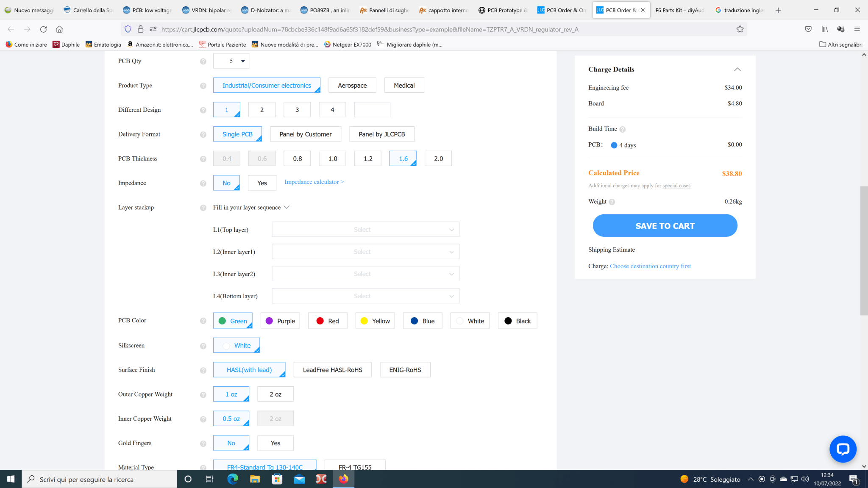Image resolution: width=868 pixels, height=488 pixels.
Task: Open File Explorer from taskbar
Action: pos(255,479)
